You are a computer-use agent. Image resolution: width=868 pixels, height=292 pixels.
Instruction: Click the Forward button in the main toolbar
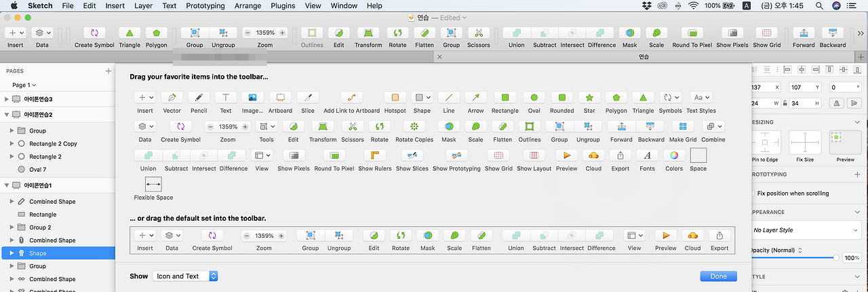pos(804,33)
